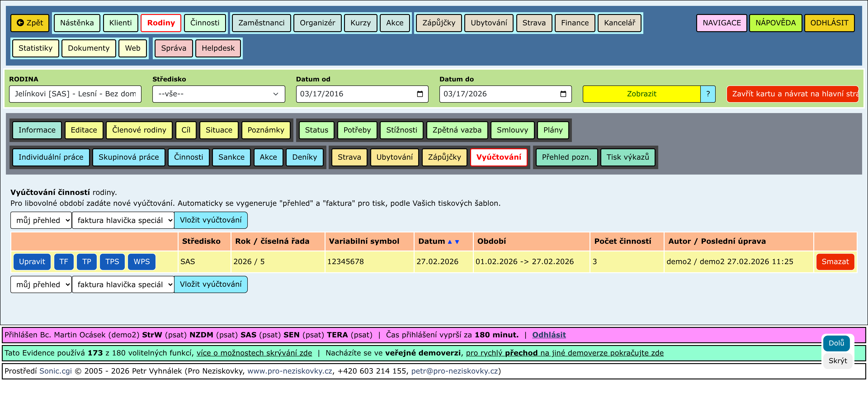This screenshot has width=868, height=407.
Task: Sort Datum column ascending with up arrow
Action: [x=450, y=242]
